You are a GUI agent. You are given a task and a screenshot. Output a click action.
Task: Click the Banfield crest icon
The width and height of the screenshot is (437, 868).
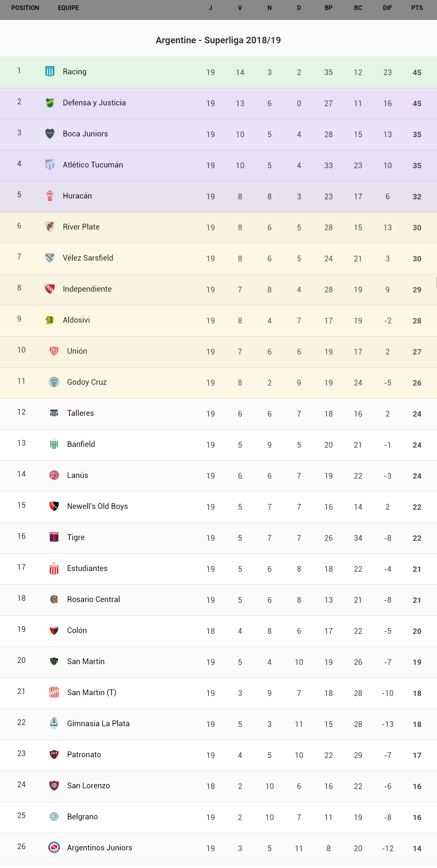pyautogui.click(x=54, y=444)
